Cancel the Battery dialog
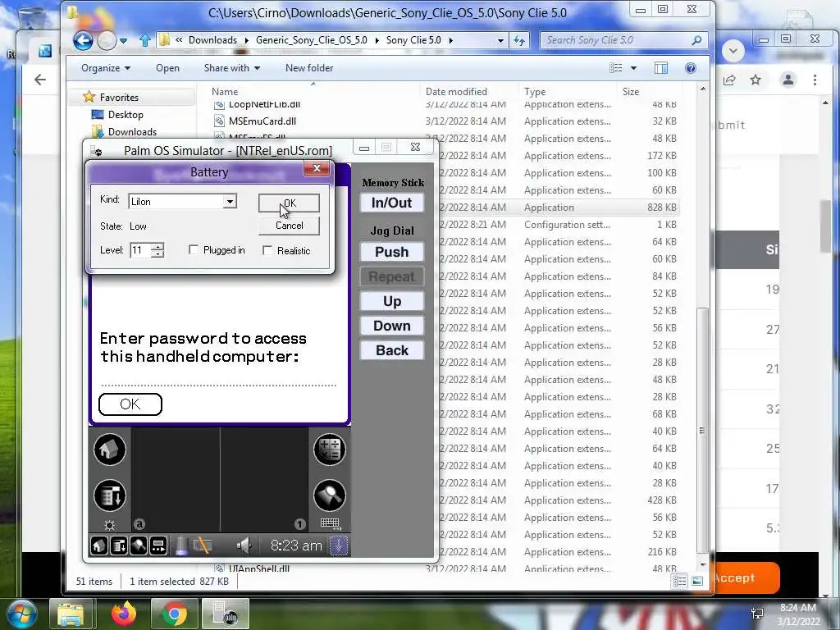This screenshot has width=840, height=630. pyautogui.click(x=290, y=226)
